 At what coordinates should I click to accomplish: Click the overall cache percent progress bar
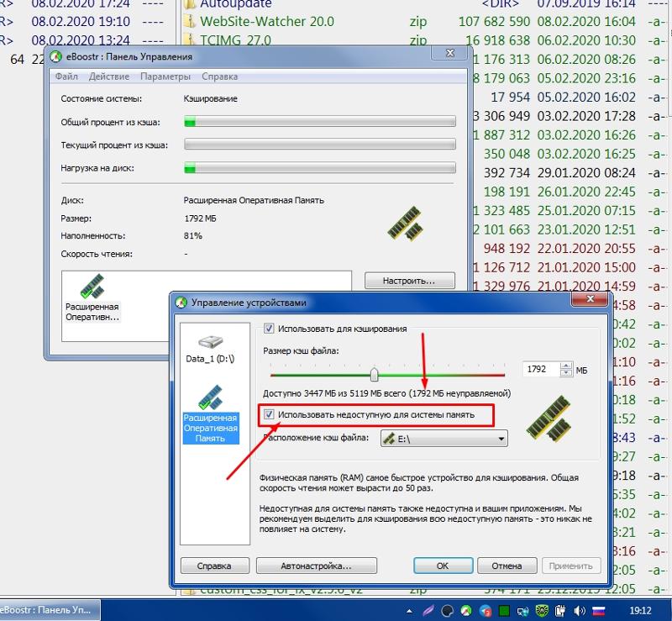click(x=320, y=121)
